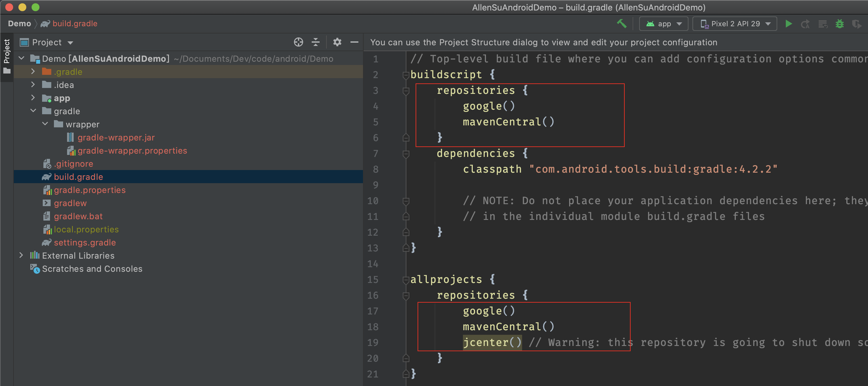Open the app run configuration dropdown
This screenshot has height=386, width=868.
[663, 24]
